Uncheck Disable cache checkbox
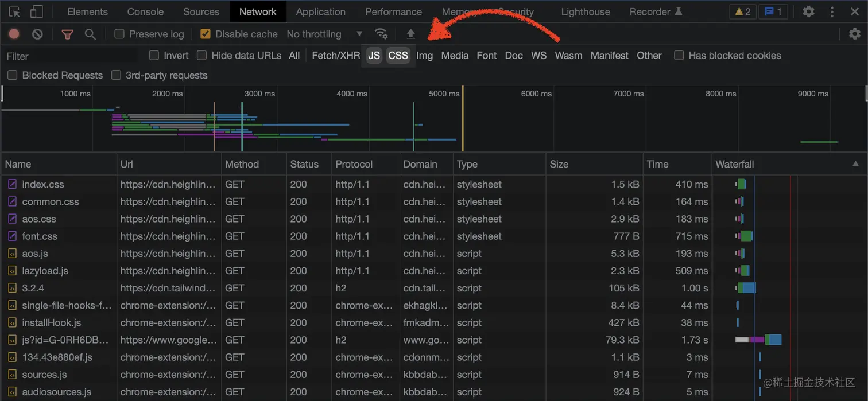The width and height of the screenshot is (868, 401). pos(206,34)
